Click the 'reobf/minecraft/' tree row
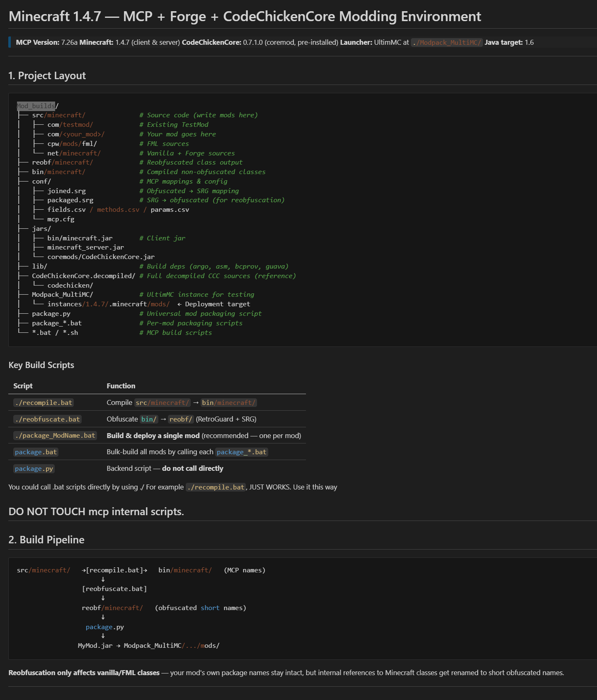 (x=63, y=162)
